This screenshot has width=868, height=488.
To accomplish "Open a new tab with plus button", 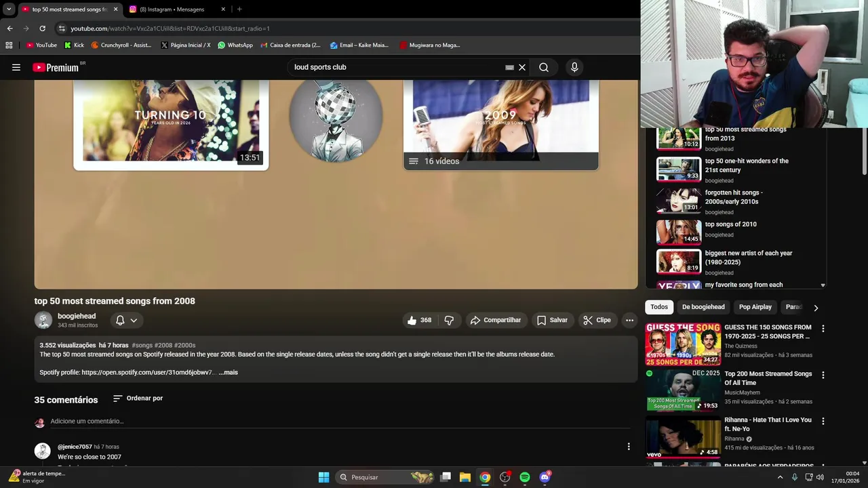I will click(239, 9).
